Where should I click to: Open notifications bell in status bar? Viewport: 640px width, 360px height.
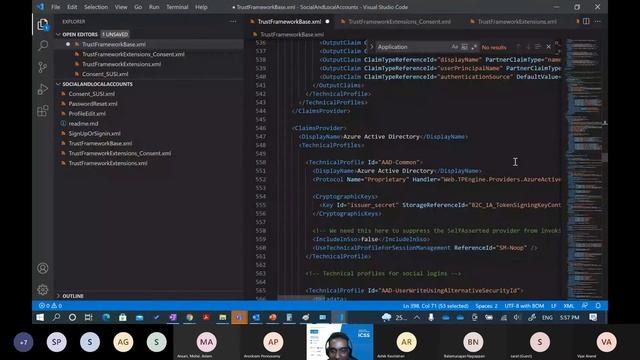pyautogui.click(x=598, y=306)
